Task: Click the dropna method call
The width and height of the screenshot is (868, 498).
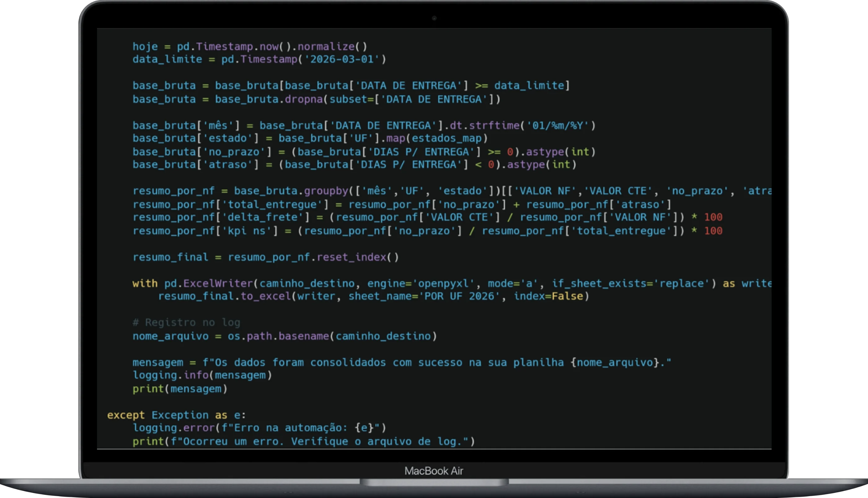Action: (x=303, y=99)
